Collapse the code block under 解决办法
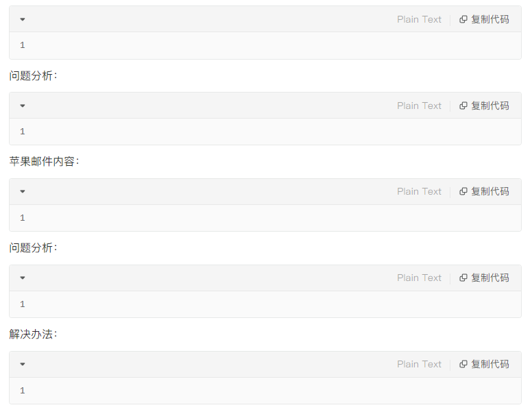This screenshot has width=532, height=414. click(x=23, y=365)
